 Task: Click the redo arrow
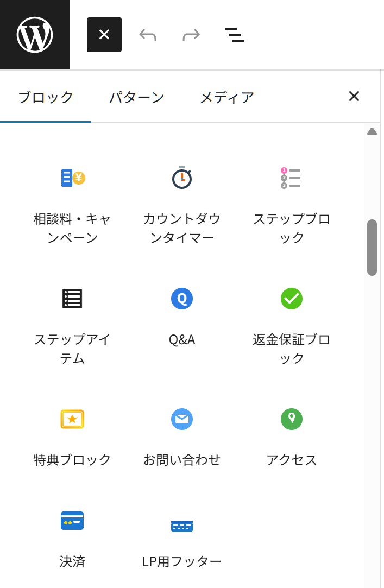[x=191, y=35]
